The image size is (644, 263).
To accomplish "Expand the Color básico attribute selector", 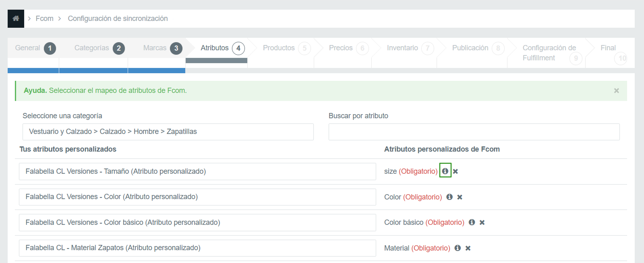I will (x=197, y=222).
